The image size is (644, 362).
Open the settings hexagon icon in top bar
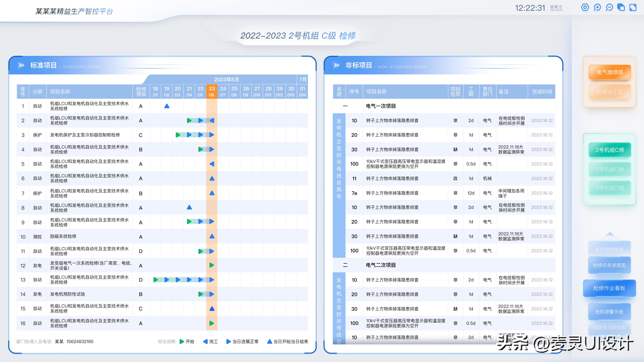585,8
